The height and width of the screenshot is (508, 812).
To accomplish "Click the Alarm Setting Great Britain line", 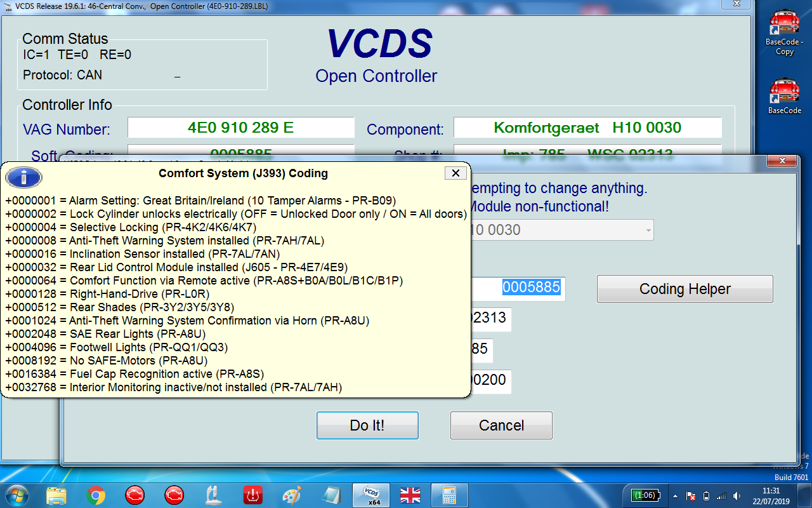I will tap(200, 201).
